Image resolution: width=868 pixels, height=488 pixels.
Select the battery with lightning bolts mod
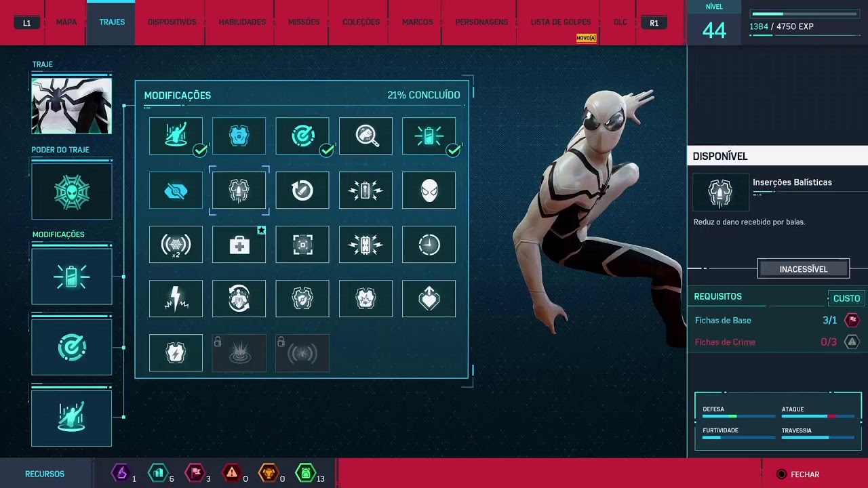click(x=366, y=190)
